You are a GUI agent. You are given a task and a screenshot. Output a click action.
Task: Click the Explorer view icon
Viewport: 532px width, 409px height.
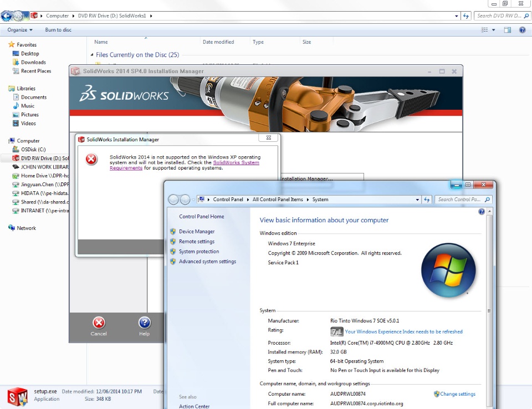click(x=484, y=30)
